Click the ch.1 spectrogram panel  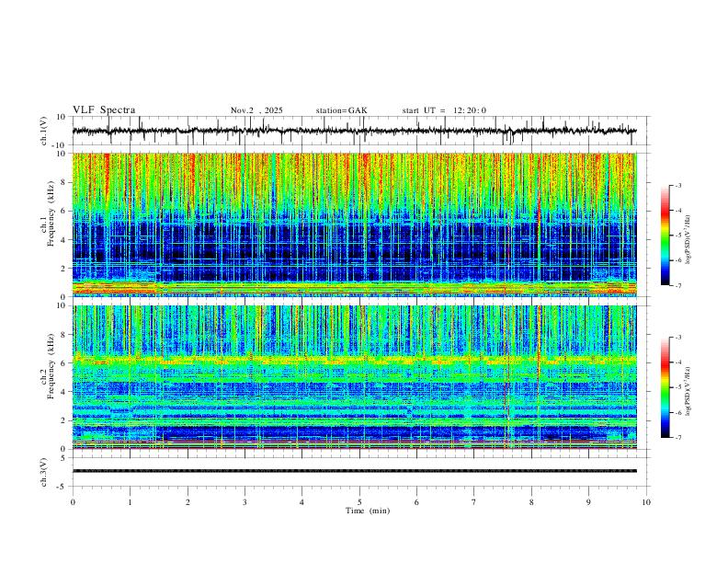354,224
